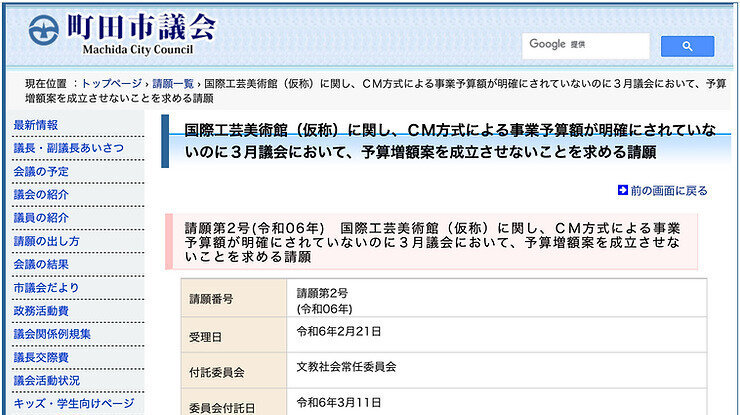This screenshot has width=740, height=415.
Task: Open 請願一覧 breadcrumb link
Action: click(x=172, y=84)
